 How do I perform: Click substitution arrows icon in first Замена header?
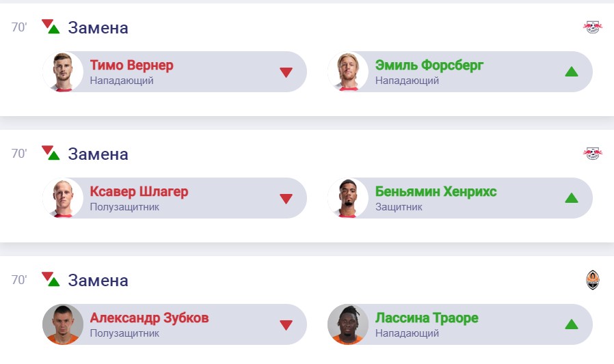click(x=50, y=27)
